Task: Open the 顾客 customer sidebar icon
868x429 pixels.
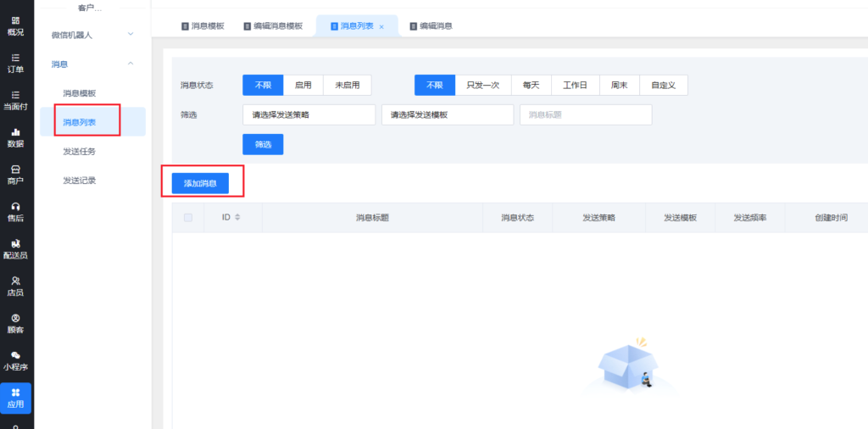Action: click(16, 323)
